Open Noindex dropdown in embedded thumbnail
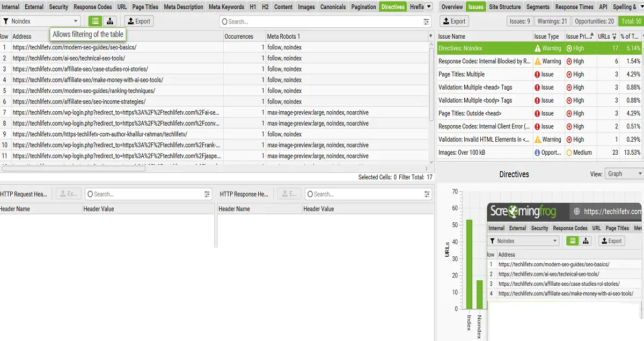 (x=523, y=241)
